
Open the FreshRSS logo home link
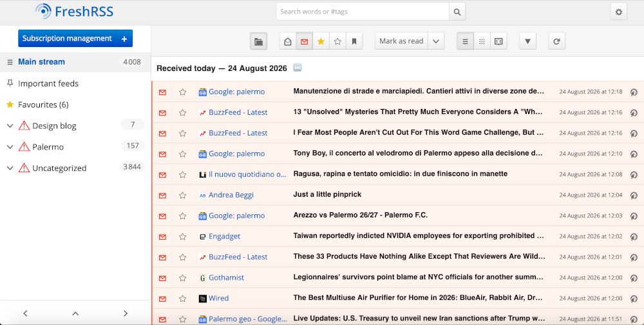[x=74, y=12]
